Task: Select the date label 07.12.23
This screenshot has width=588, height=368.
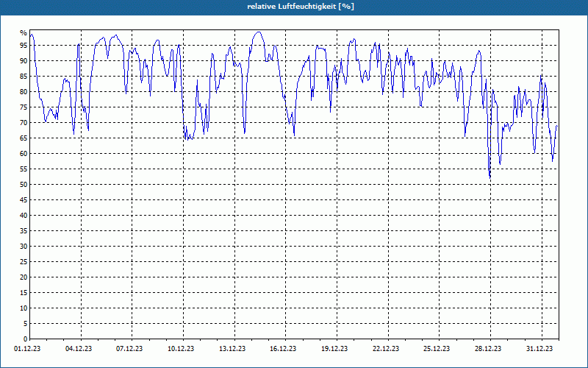Action: pos(129,349)
